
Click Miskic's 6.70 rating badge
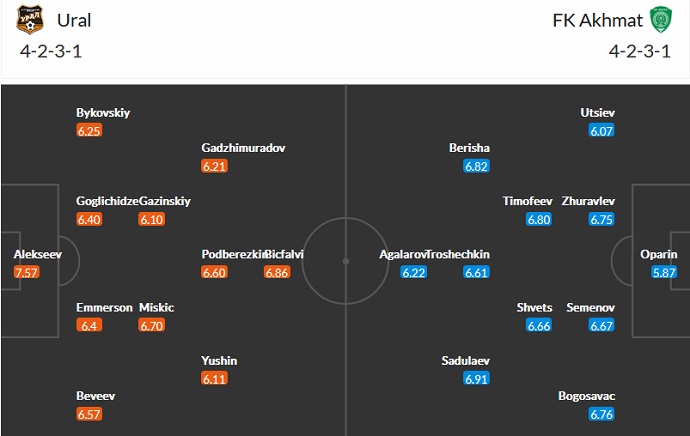coord(152,326)
